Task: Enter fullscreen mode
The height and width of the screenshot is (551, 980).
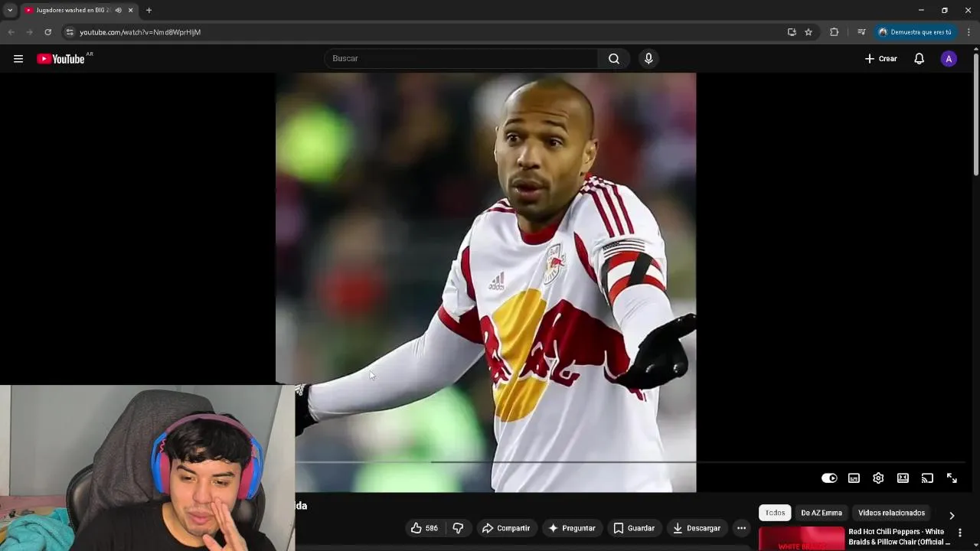Action: (952, 478)
